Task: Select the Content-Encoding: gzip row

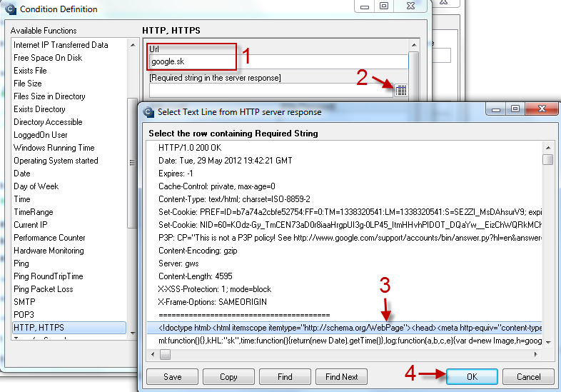Action: [344, 251]
